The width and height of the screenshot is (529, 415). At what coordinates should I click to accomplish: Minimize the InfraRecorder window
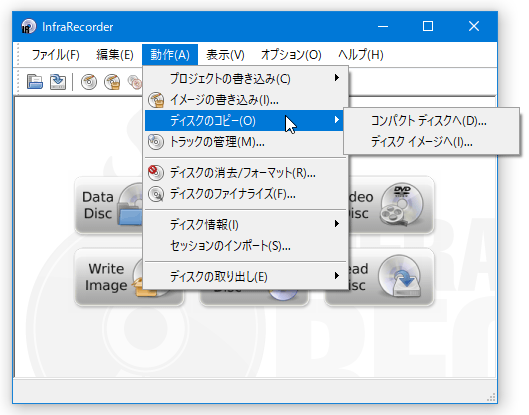coord(383,26)
